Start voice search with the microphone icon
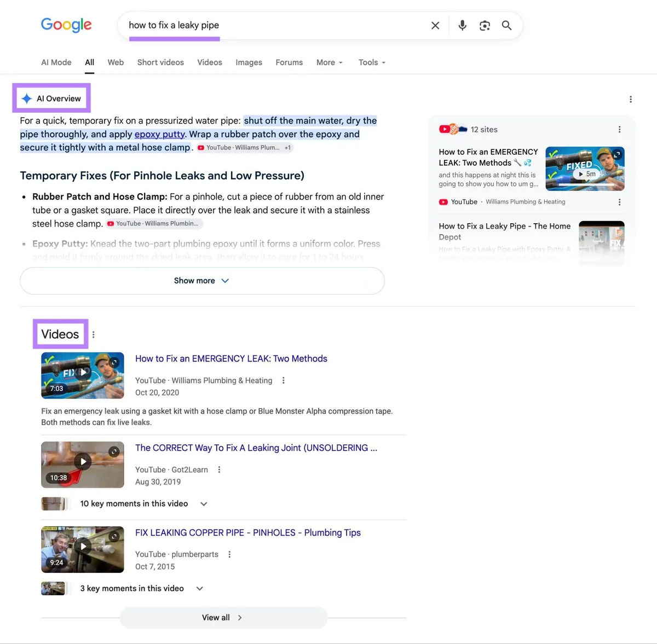Image resolution: width=657 pixels, height=644 pixels. coord(462,25)
